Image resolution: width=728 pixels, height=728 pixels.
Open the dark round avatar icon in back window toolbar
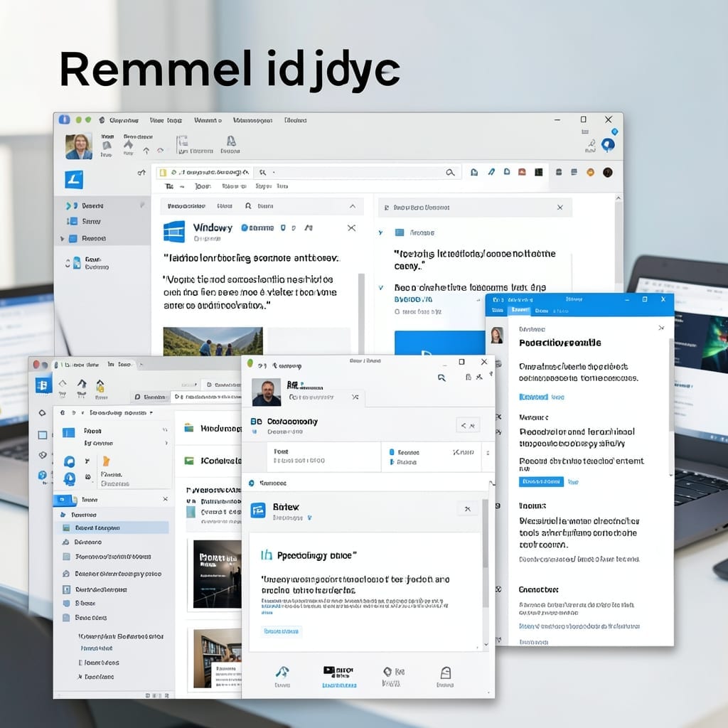coord(607,172)
